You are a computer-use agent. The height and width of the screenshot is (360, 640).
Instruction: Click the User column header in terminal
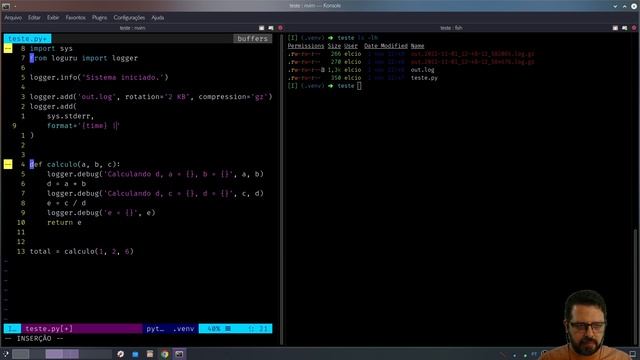coord(351,46)
